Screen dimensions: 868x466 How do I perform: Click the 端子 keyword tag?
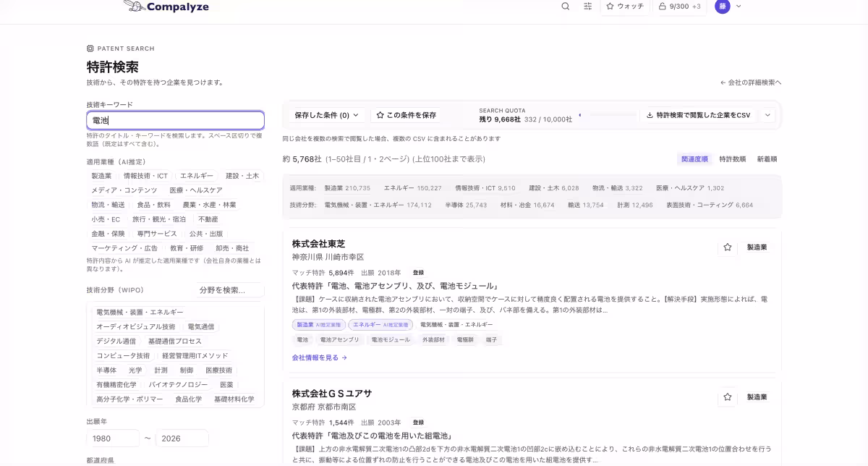[492, 339]
